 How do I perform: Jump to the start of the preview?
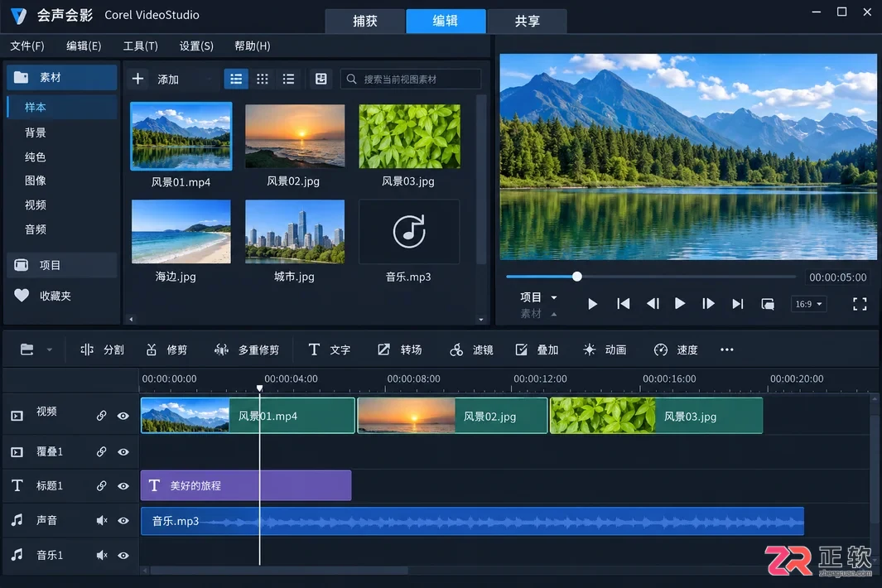[624, 305]
